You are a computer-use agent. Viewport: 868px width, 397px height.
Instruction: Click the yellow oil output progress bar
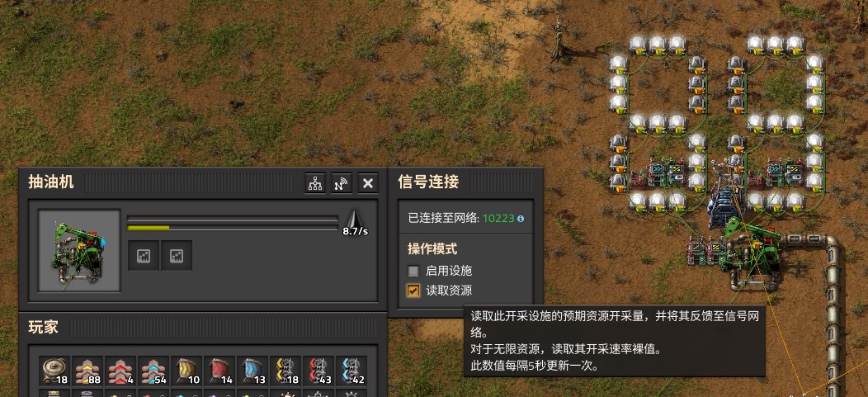click(x=233, y=228)
